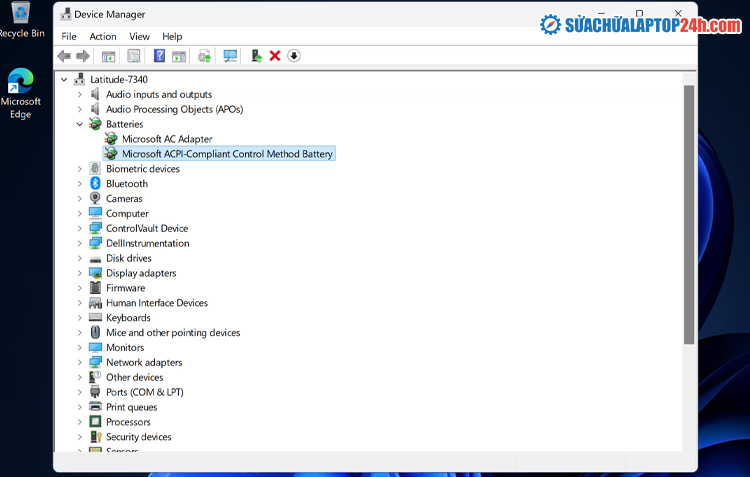Screen dimensions: 750x477
Task: Click the Disk drives icon
Action: 95,259
